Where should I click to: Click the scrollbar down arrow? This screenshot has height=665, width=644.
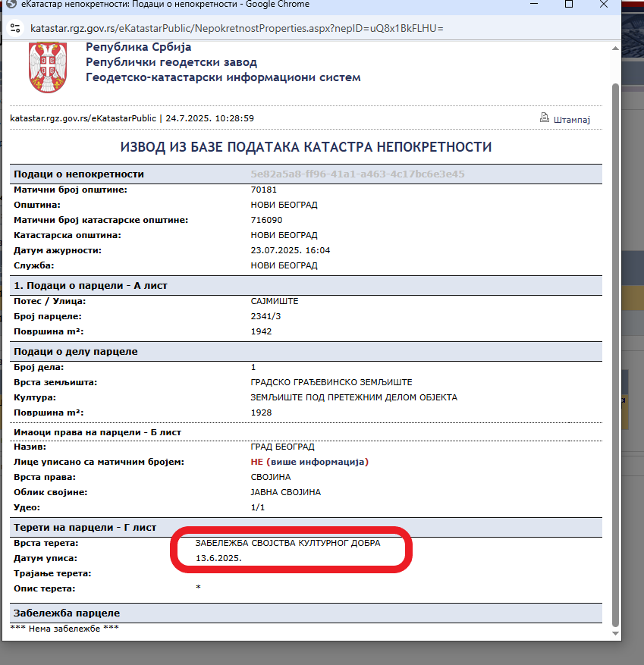615,634
